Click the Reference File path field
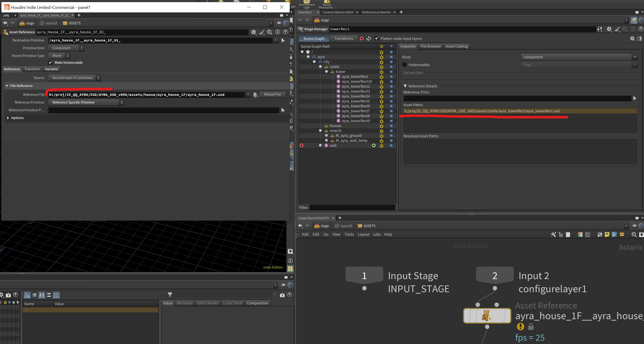This screenshot has height=344, width=644. tap(146, 95)
